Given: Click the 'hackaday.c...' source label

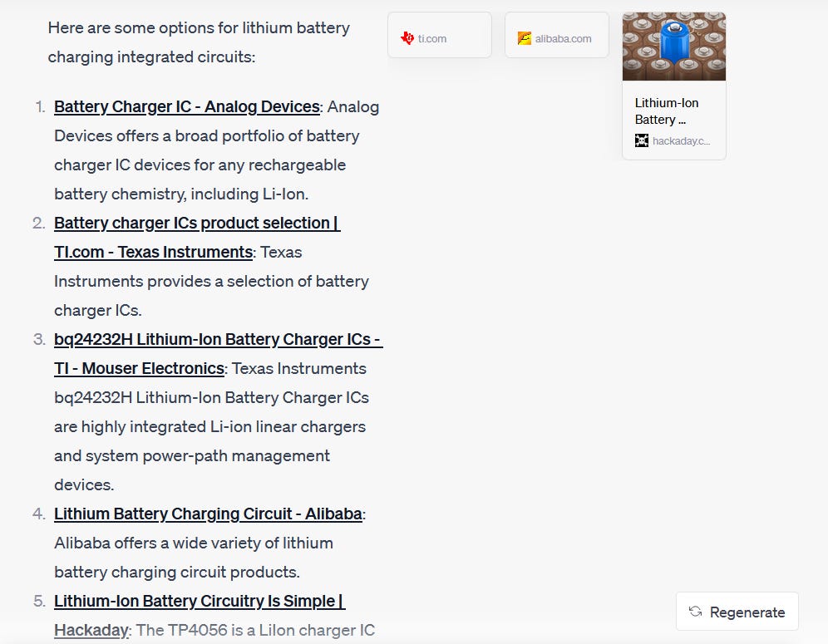Looking at the screenshot, I should [x=681, y=141].
